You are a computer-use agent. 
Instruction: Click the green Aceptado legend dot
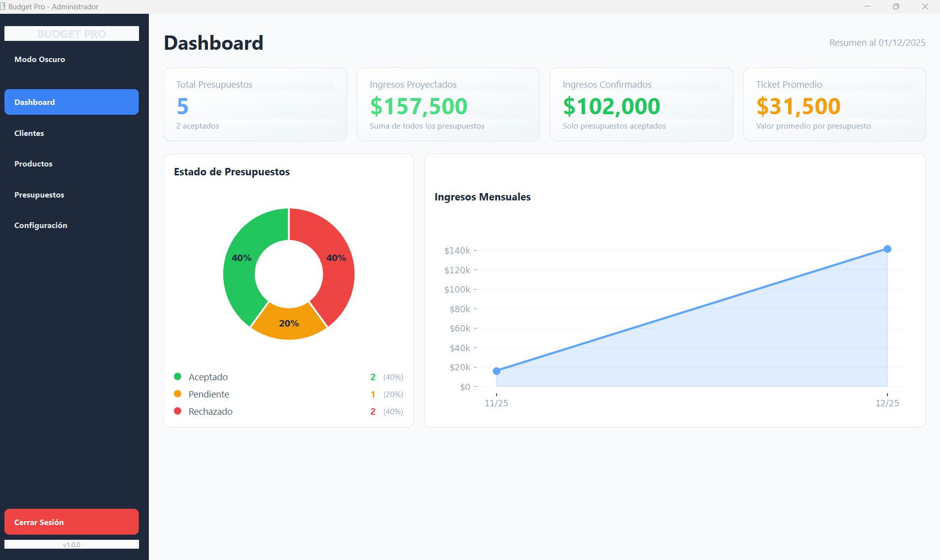pyautogui.click(x=177, y=377)
